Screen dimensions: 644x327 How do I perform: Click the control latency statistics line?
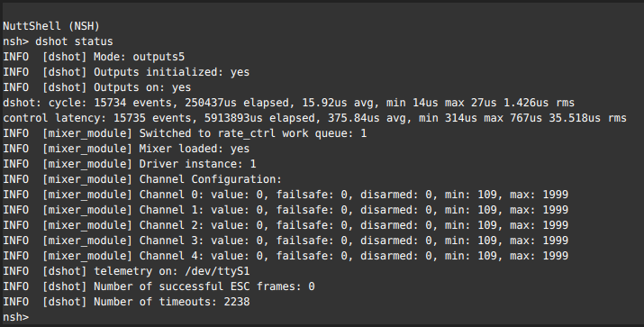click(x=314, y=118)
